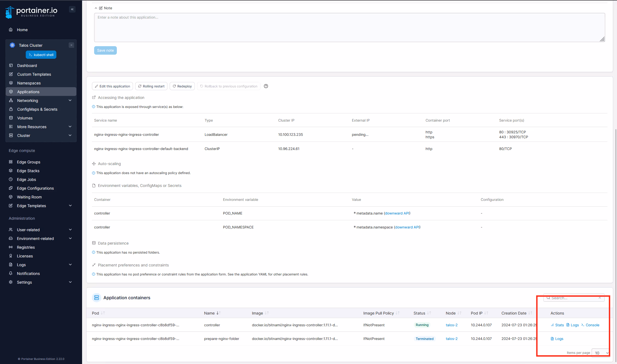Close the Talos Cluster environment
617x364 pixels.
coord(71,45)
